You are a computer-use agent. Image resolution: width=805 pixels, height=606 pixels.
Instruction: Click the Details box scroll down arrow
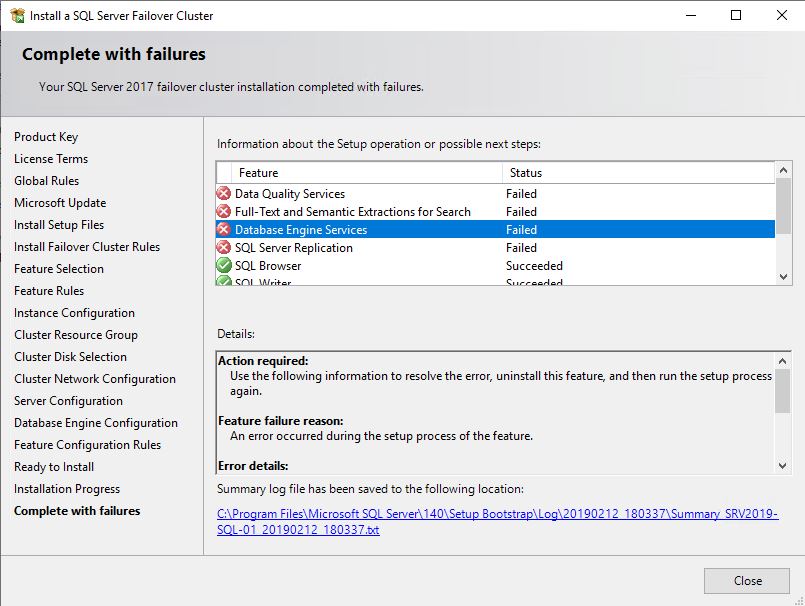(782, 466)
